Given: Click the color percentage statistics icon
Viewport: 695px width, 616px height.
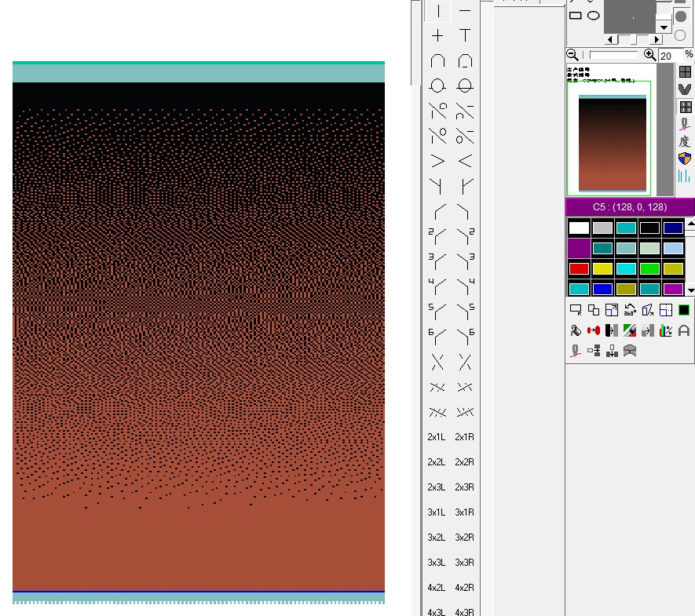Looking at the screenshot, I should [x=666, y=330].
